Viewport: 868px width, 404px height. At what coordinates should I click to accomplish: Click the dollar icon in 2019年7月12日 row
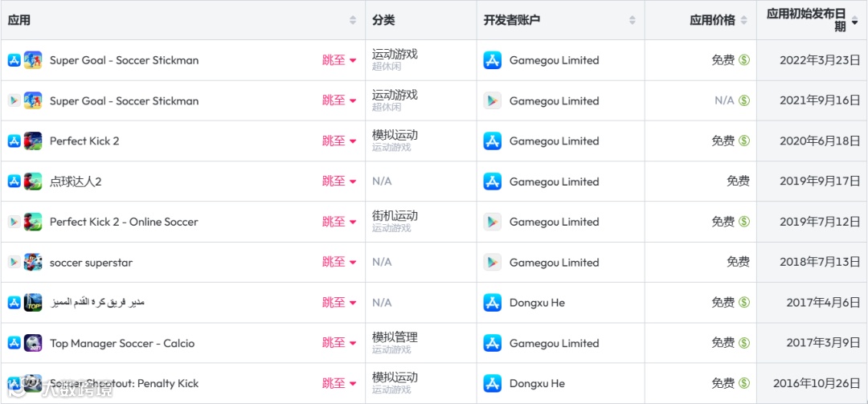(x=744, y=222)
